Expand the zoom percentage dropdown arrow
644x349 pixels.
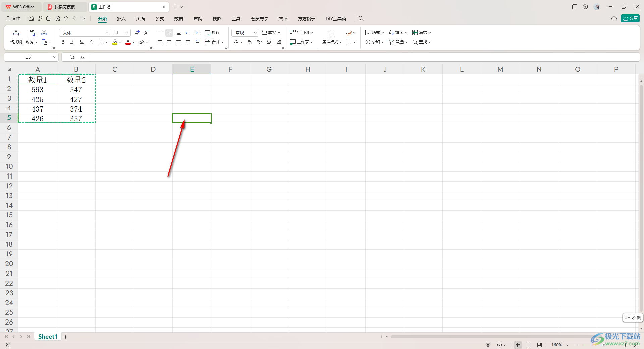[x=567, y=345]
